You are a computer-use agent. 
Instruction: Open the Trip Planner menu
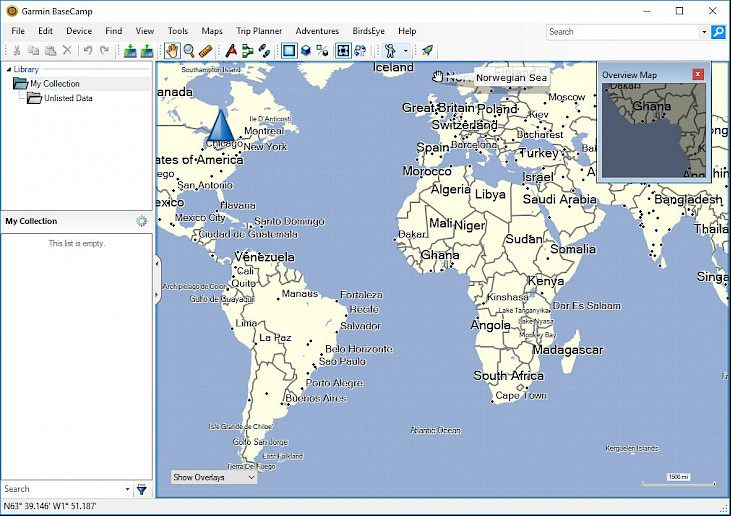259,31
